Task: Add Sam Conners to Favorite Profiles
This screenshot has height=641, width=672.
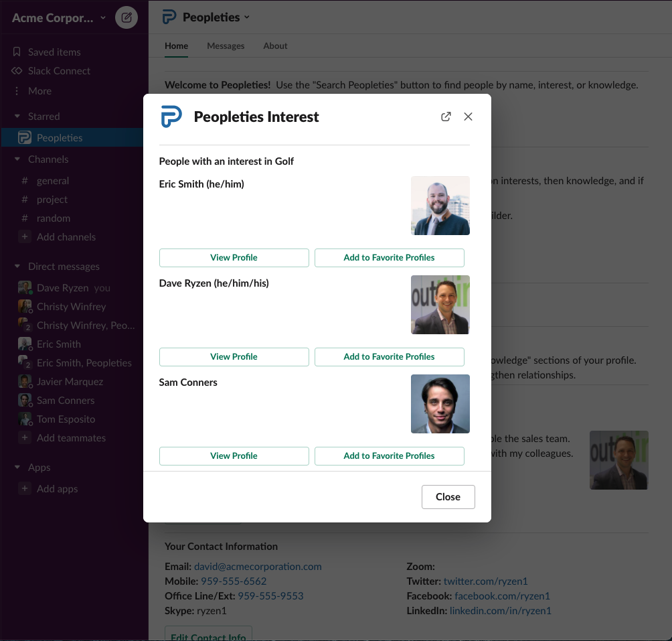Action: click(389, 455)
